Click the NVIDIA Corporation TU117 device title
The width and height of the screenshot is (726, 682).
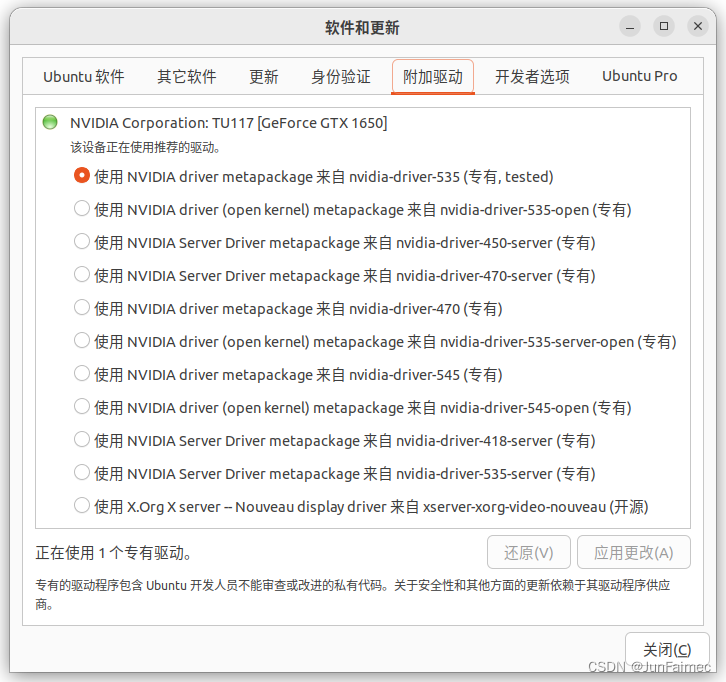coord(229,123)
